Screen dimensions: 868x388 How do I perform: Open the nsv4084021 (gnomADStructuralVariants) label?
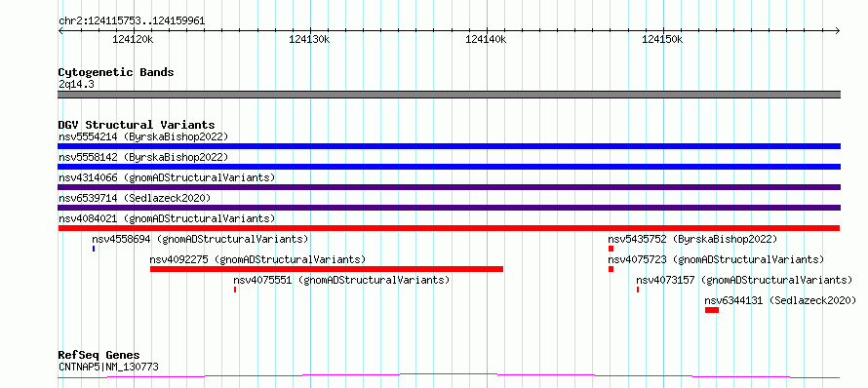[x=167, y=218]
